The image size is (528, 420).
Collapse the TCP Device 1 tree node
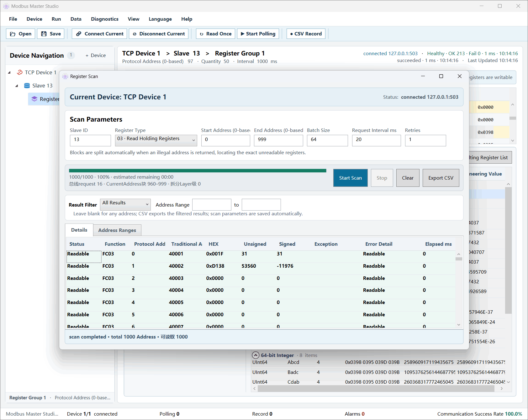point(9,72)
